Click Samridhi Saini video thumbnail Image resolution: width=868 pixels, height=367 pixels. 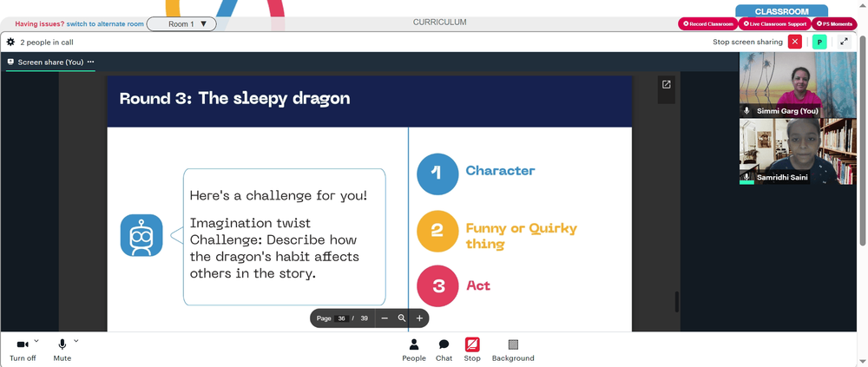coord(798,151)
